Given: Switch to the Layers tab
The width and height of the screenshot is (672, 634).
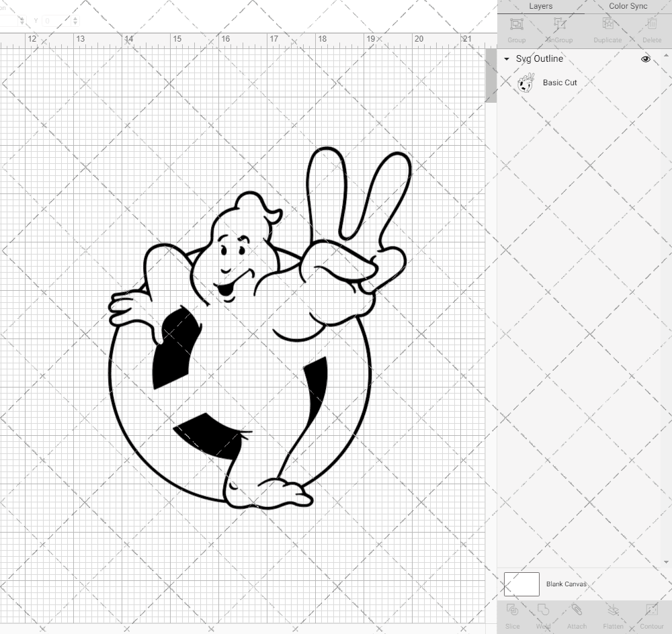Looking at the screenshot, I should 540,6.
